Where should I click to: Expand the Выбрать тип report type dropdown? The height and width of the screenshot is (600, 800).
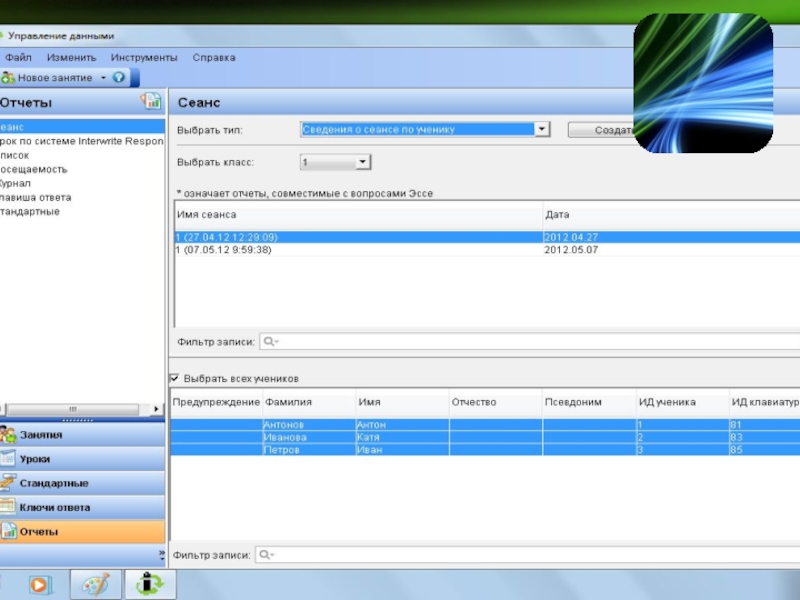point(541,129)
